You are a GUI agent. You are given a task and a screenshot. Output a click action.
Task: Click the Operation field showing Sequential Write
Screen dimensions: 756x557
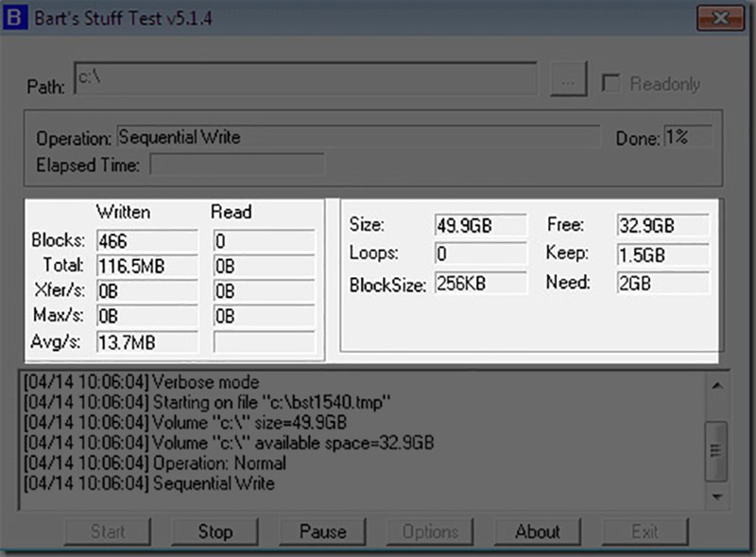point(358,137)
